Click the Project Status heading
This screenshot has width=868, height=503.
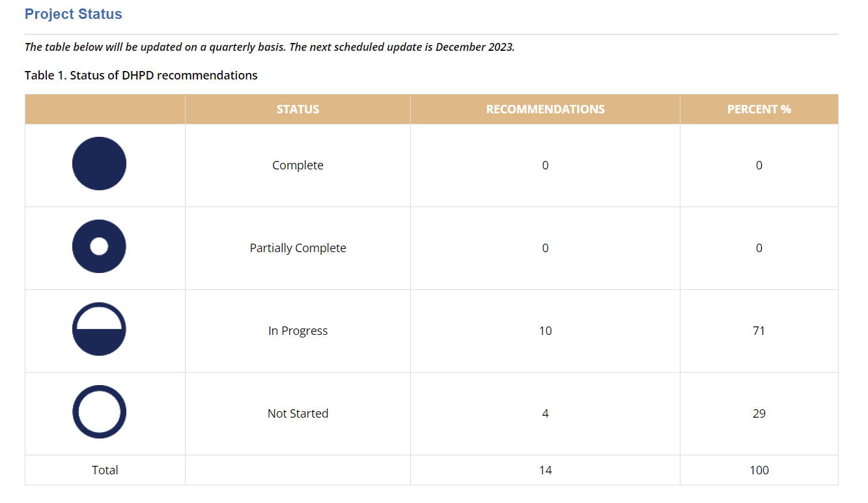(x=74, y=14)
